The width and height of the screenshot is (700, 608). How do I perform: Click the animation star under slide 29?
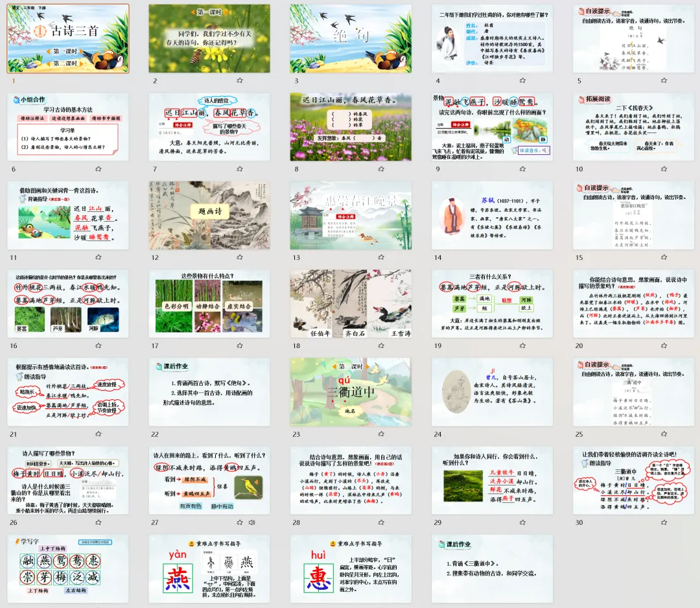click(522, 522)
